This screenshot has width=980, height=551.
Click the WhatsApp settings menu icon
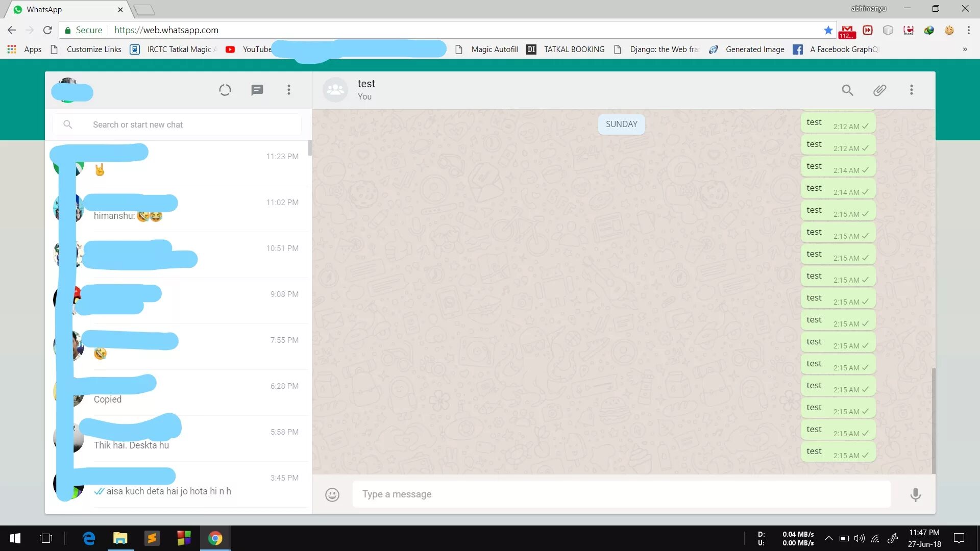tap(288, 89)
